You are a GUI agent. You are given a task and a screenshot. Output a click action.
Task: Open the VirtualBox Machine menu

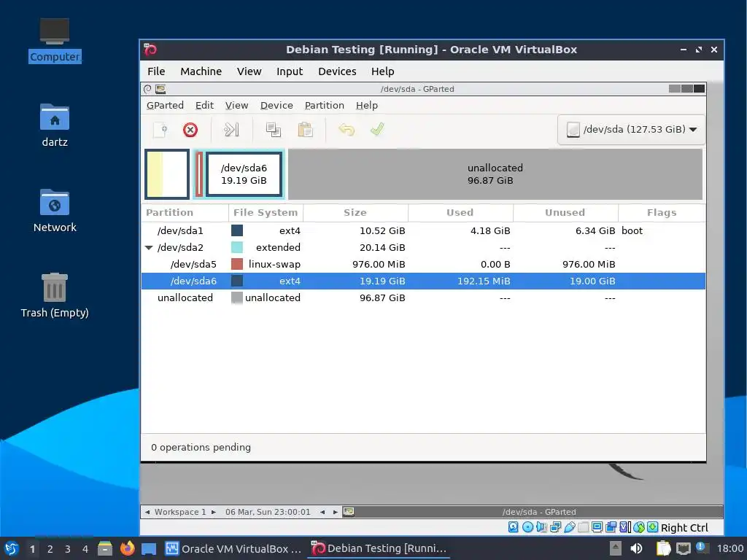click(201, 71)
